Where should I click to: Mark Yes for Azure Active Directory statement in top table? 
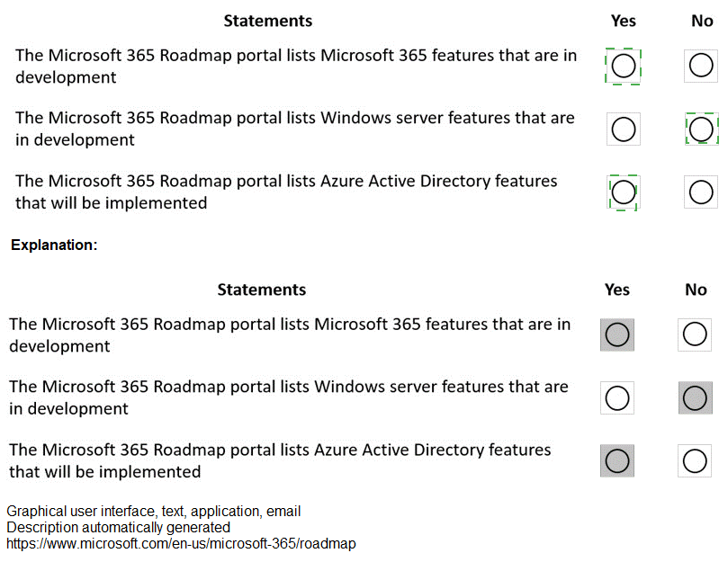click(x=623, y=192)
